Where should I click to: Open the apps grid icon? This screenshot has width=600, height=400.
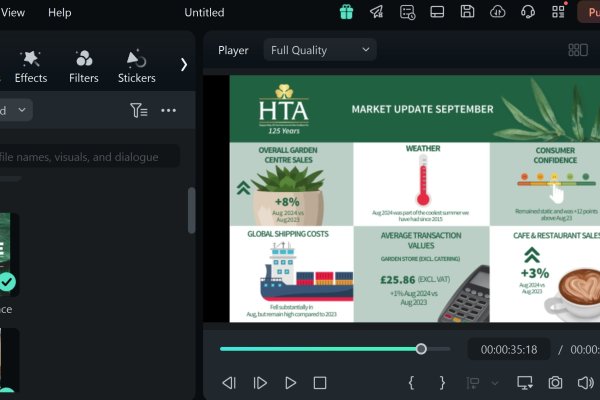coord(558,11)
